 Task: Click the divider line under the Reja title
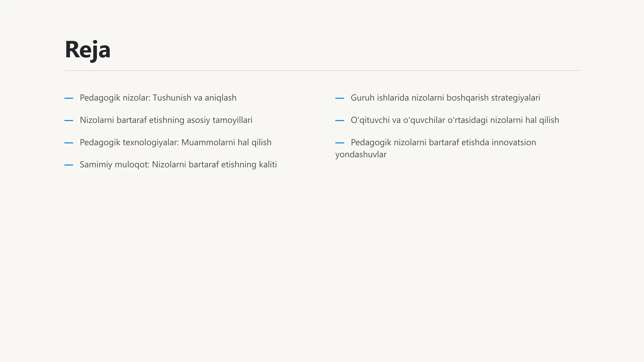tap(322, 70)
